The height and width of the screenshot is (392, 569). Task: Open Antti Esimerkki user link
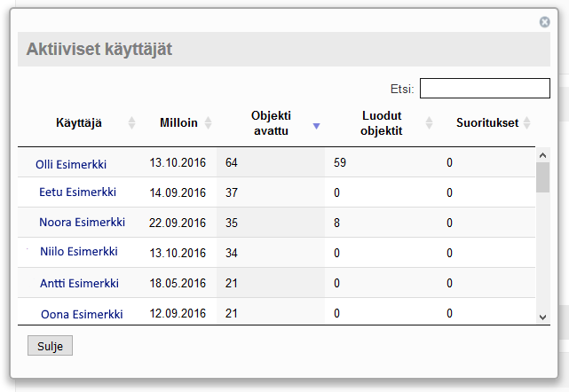pos(79,283)
